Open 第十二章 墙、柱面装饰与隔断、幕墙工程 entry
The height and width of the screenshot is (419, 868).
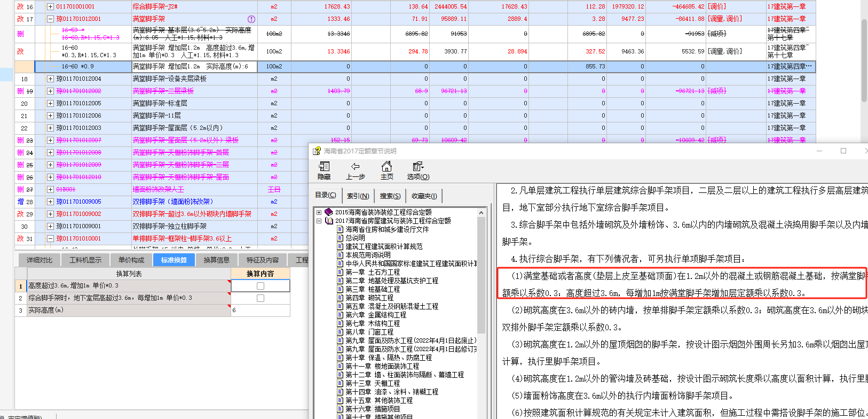coord(405,375)
